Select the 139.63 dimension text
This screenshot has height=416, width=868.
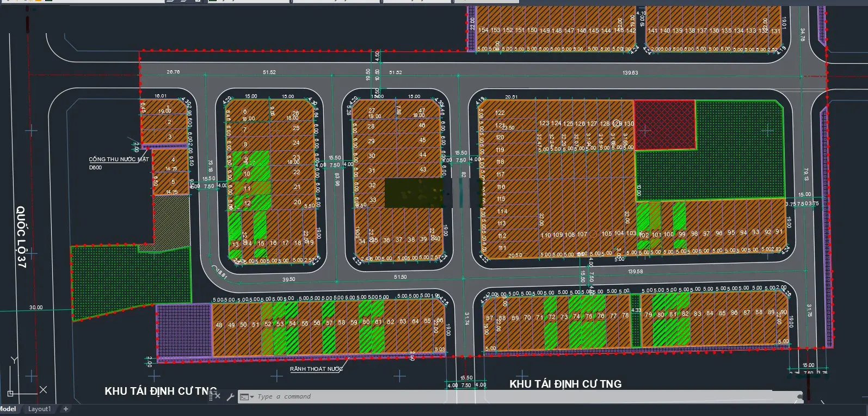630,72
